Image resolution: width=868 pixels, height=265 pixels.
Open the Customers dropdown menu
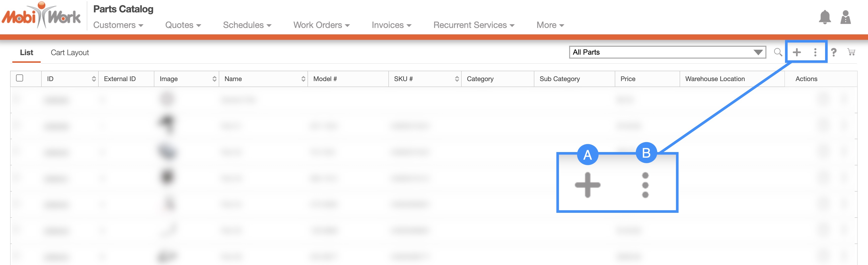118,25
